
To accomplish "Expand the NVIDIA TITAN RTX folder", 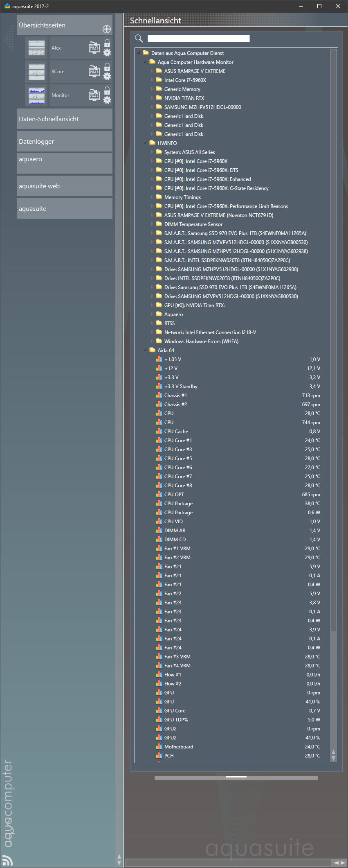I will click(152, 98).
